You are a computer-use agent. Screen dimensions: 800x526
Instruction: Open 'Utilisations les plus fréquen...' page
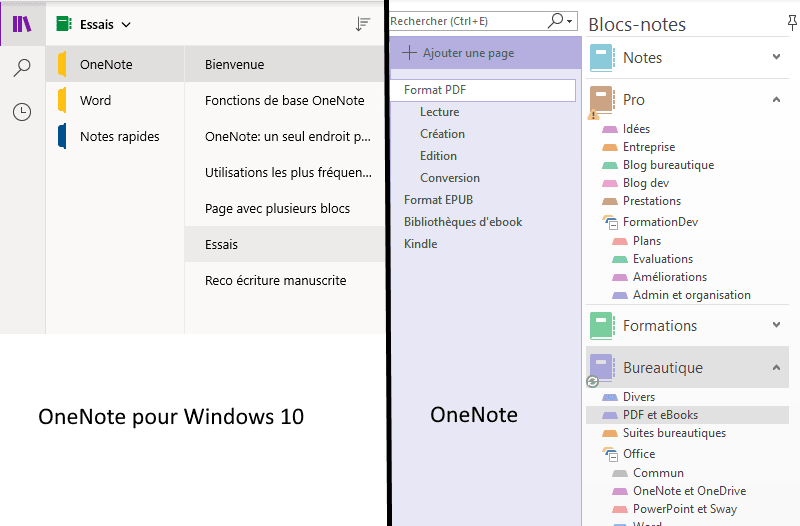pos(285,172)
